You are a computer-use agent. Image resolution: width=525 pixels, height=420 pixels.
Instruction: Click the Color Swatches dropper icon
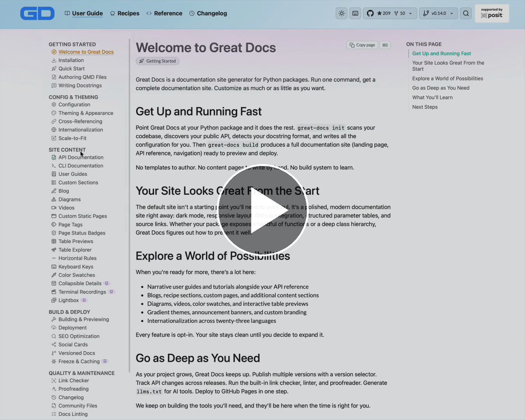(54, 275)
